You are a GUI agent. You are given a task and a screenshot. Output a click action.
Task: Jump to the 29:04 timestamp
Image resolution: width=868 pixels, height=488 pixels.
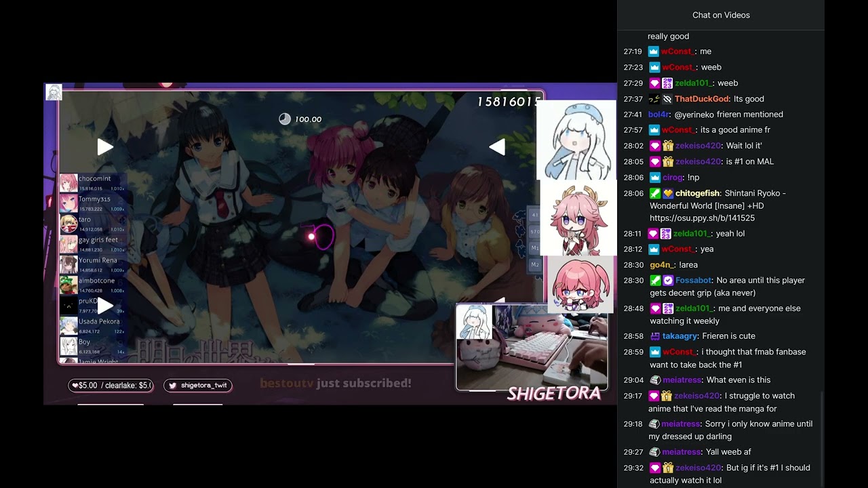[633, 380]
